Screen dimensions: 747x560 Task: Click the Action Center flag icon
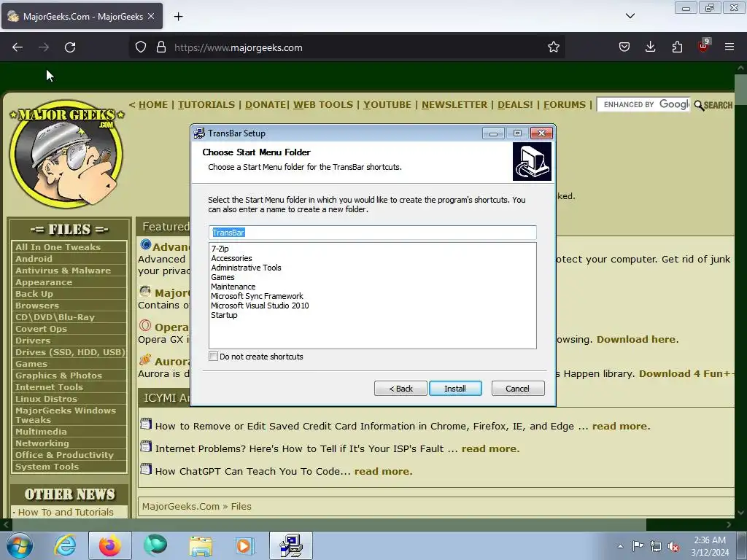click(x=638, y=546)
